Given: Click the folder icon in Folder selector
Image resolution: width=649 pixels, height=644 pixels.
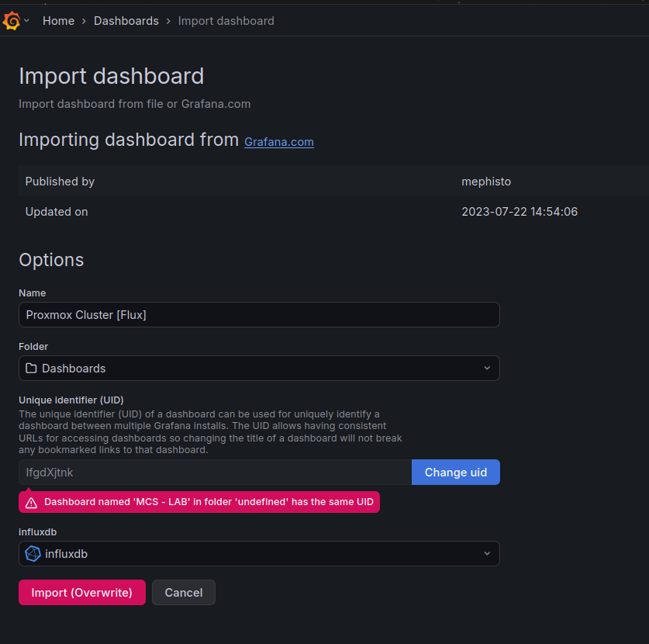Looking at the screenshot, I should click(32, 369).
